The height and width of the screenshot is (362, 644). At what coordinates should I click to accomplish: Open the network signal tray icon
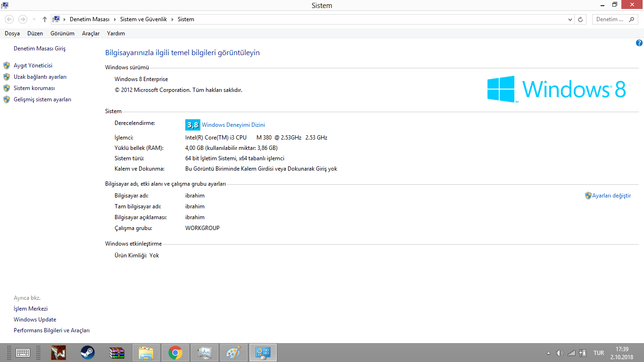pyautogui.click(x=571, y=353)
